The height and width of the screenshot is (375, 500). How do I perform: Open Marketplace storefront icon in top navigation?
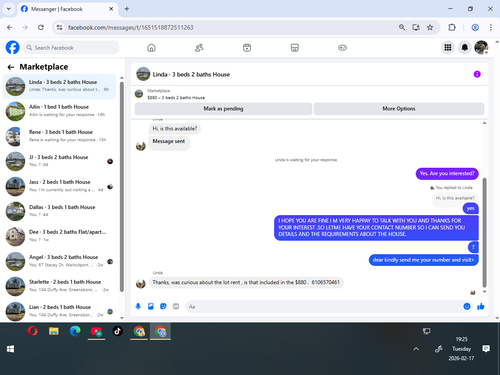(x=295, y=48)
